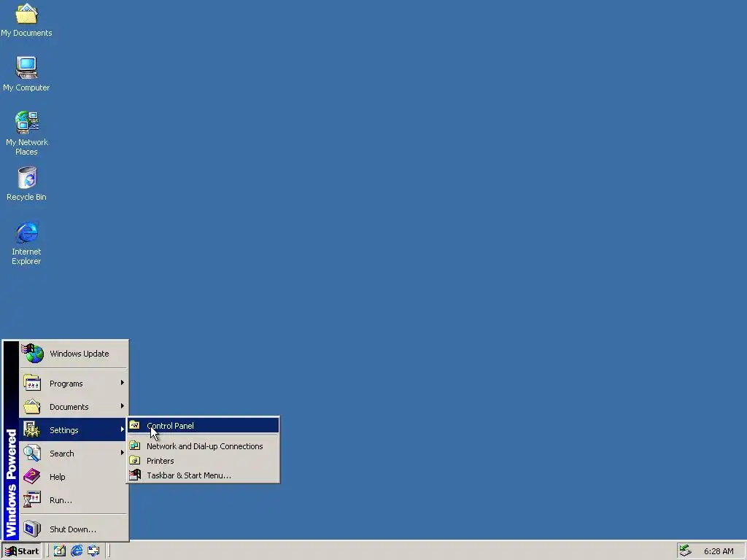Image resolution: width=747 pixels, height=560 pixels.
Task: Click the Taskbar & Start Menu icon
Action: click(135, 475)
